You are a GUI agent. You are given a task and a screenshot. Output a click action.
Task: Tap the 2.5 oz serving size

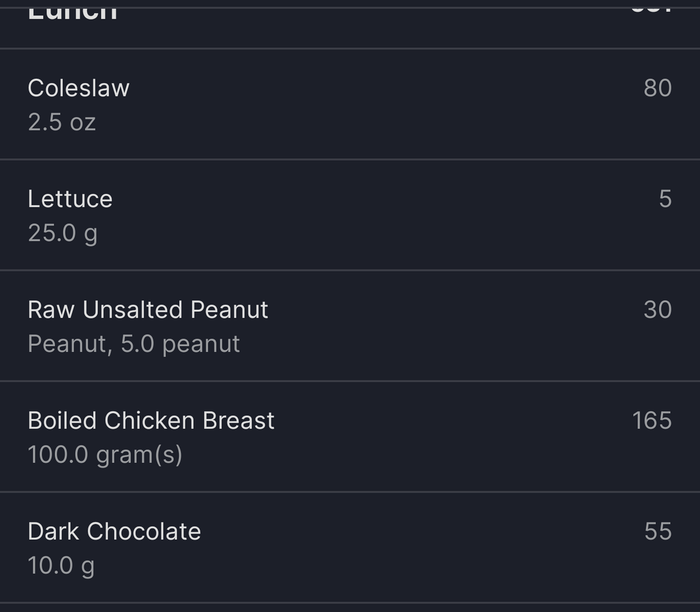click(x=62, y=123)
